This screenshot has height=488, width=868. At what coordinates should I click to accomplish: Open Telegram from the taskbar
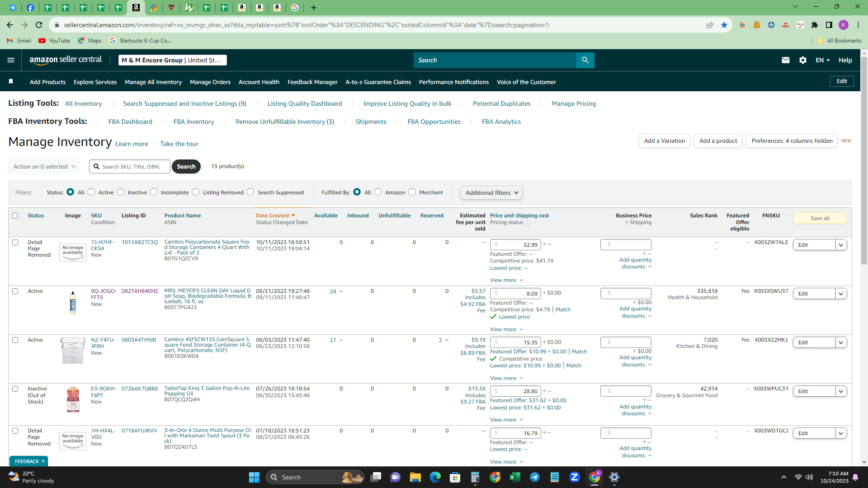tap(535, 477)
